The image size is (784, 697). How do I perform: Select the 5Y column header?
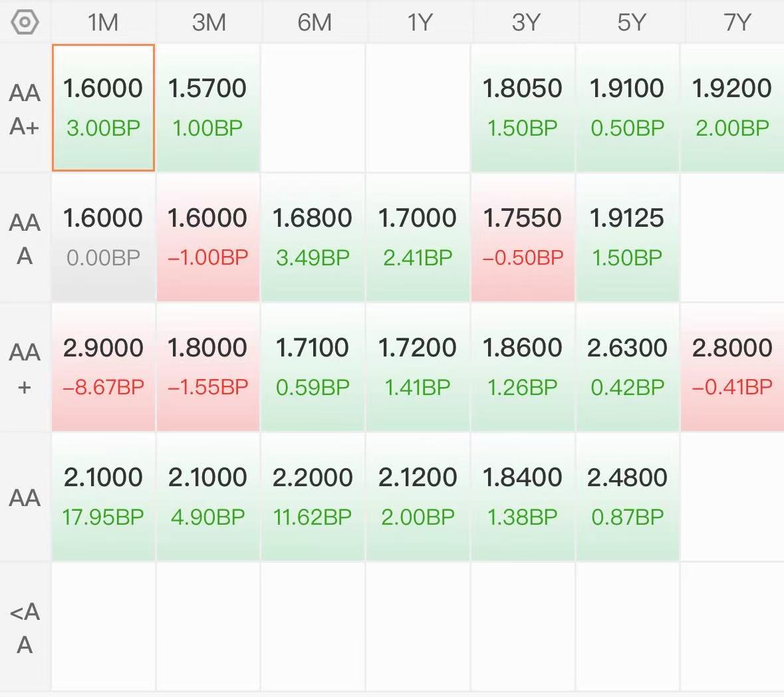click(x=631, y=23)
